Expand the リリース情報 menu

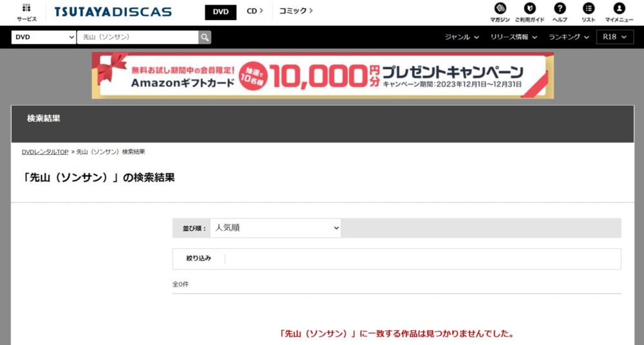[x=514, y=37]
